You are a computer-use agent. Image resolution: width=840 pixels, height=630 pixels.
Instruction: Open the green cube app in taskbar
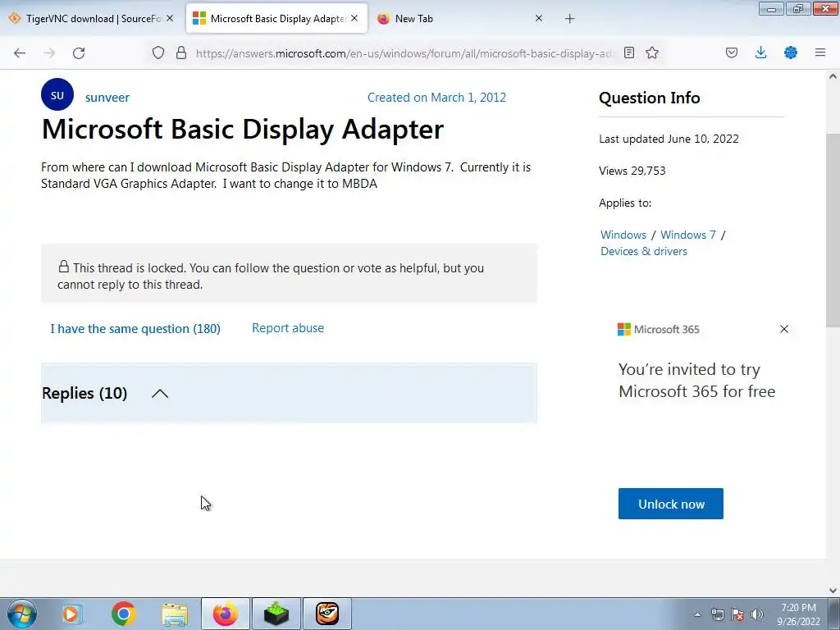click(276, 614)
